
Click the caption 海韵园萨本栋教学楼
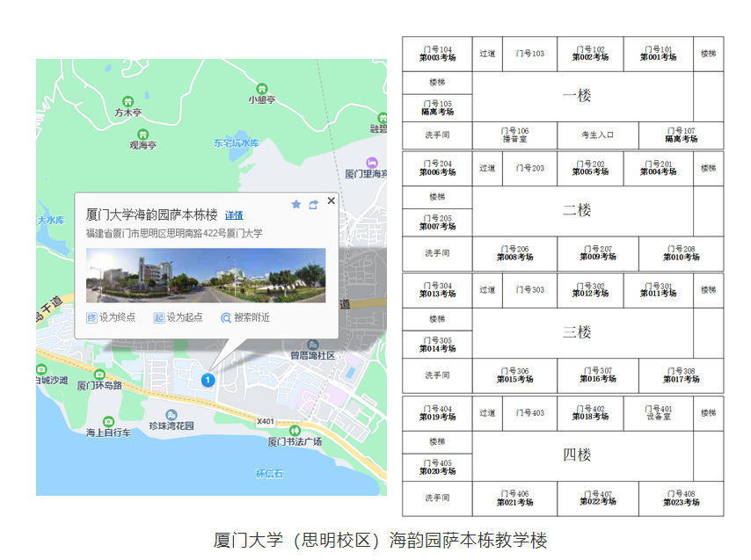[x=468, y=541]
